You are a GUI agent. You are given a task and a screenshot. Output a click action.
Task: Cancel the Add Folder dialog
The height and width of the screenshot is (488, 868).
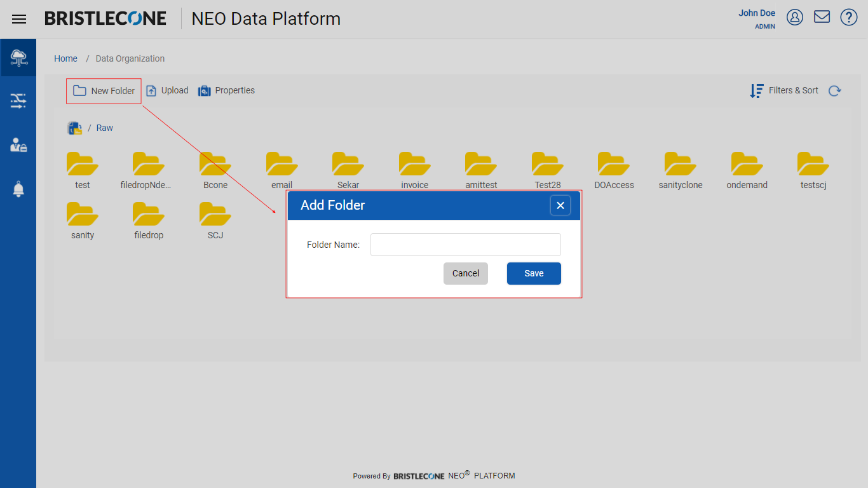[x=466, y=273]
